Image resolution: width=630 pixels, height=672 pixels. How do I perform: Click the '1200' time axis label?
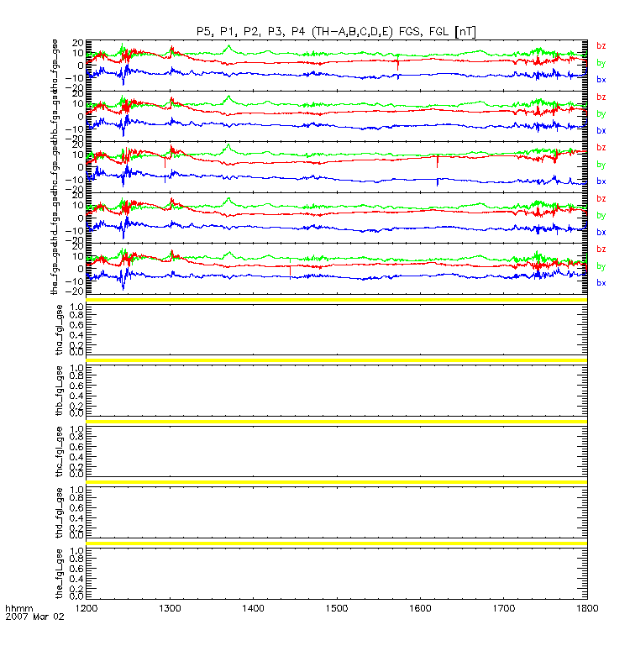(87, 608)
